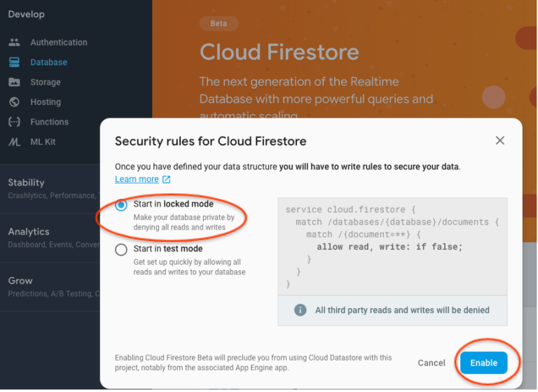Open the Learn more link
Viewport: 538px width, 392px height.
click(x=137, y=179)
